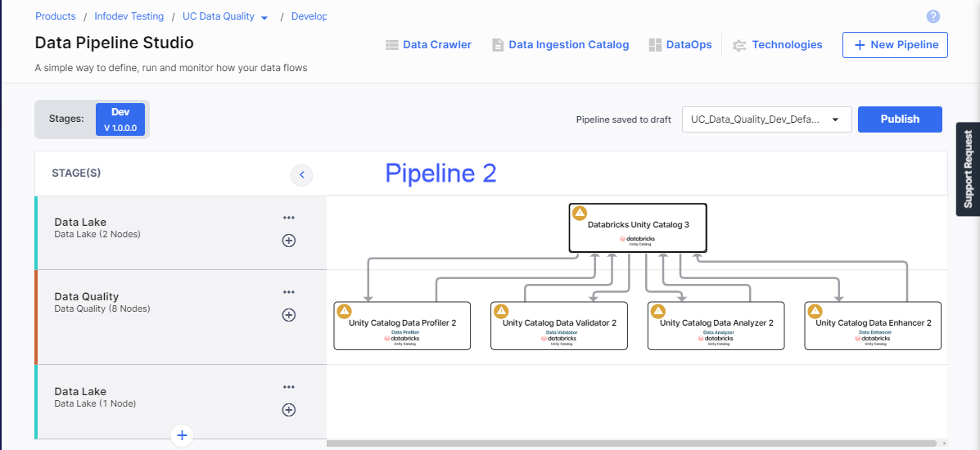The image size is (980, 450).
Task: Click the Technologies icon
Action: [x=740, y=45]
